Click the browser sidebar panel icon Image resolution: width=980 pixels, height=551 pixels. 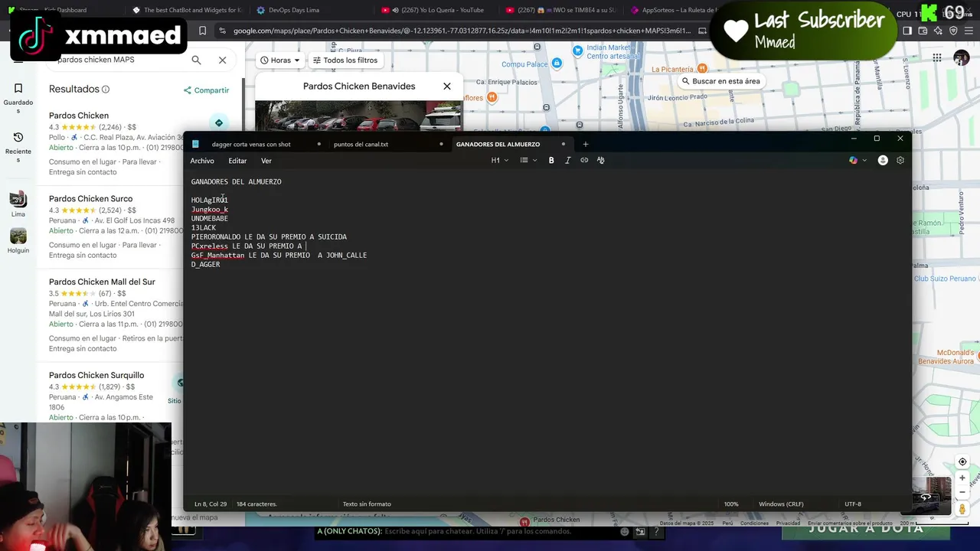pos(907,31)
